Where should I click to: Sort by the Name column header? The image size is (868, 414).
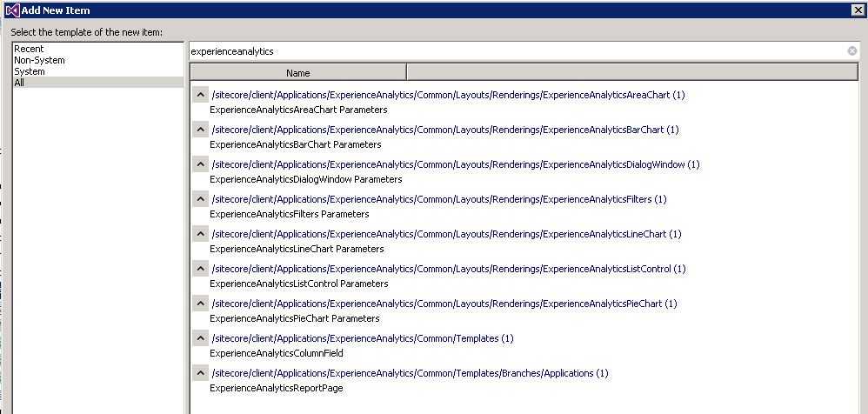point(297,72)
